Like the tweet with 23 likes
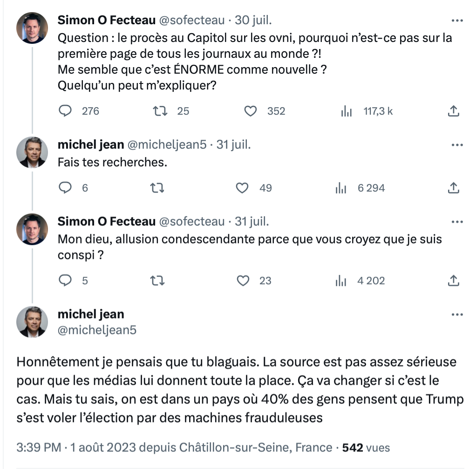This screenshot has width=476, height=469. pos(243,281)
